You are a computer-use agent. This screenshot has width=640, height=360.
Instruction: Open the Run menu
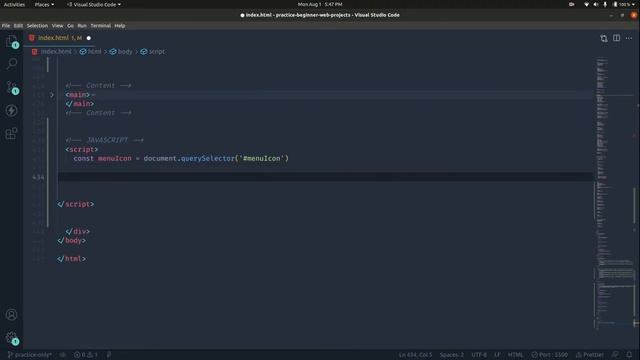click(x=82, y=26)
